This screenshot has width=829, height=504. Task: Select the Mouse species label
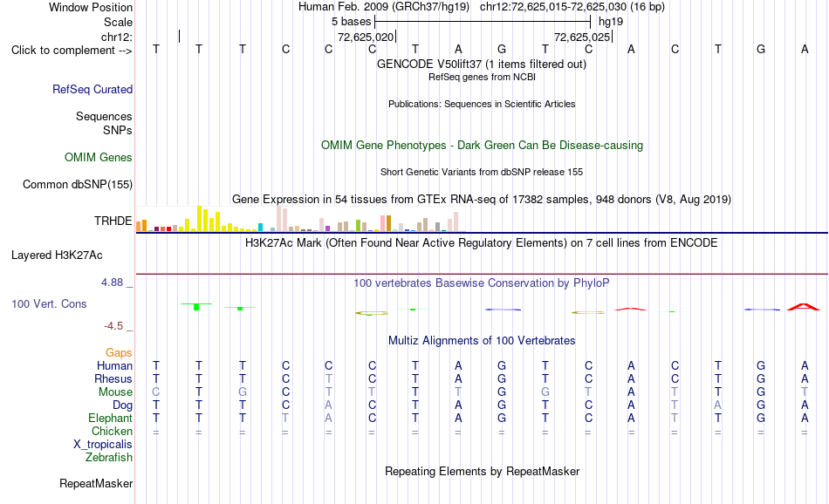click(x=115, y=392)
